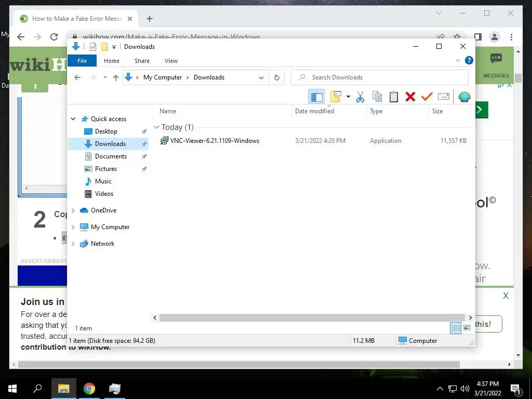Open Chrome three-dot menu

pos(511,37)
